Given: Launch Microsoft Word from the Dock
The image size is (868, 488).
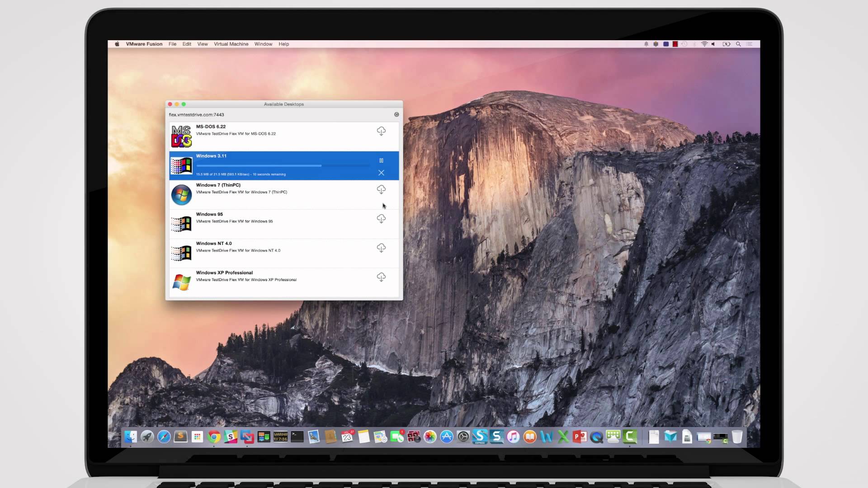Looking at the screenshot, I should pyautogui.click(x=547, y=436).
